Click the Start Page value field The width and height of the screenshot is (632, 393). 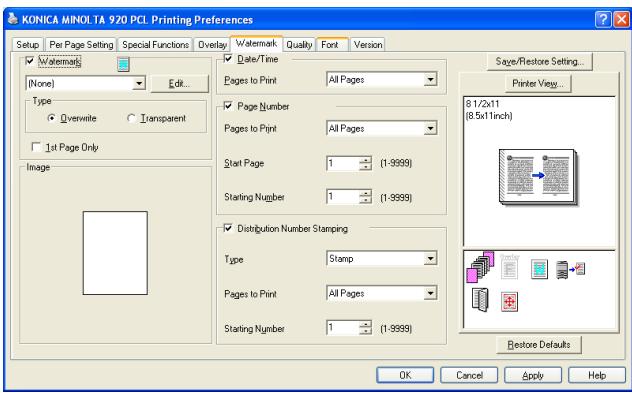point(343,163)
